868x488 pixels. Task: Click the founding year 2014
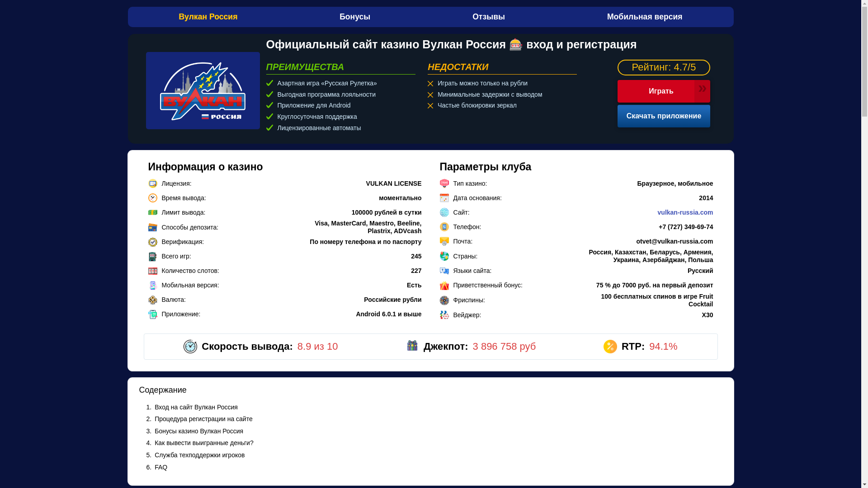[706, 198]
